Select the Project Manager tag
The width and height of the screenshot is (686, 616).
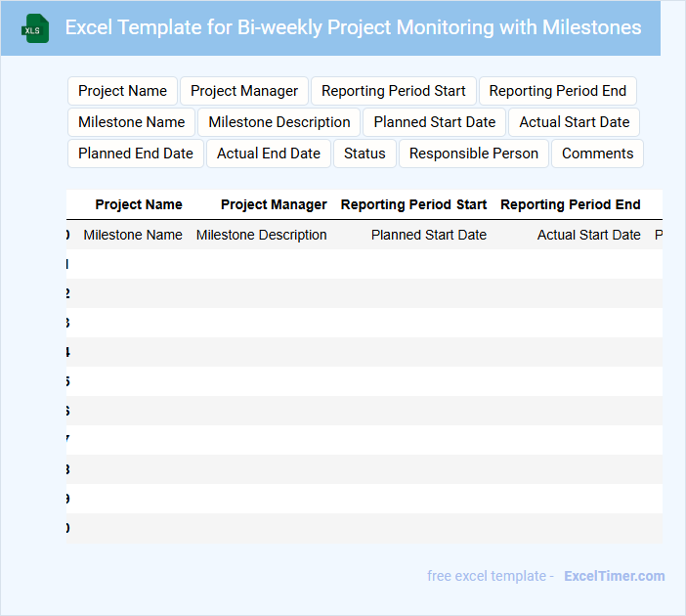244,91
